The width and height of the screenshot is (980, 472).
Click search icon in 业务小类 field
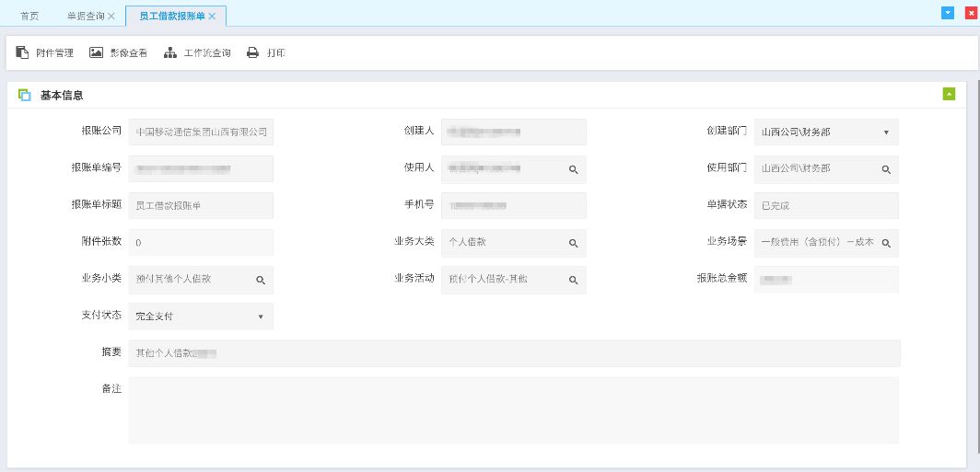tap(261, 280)
